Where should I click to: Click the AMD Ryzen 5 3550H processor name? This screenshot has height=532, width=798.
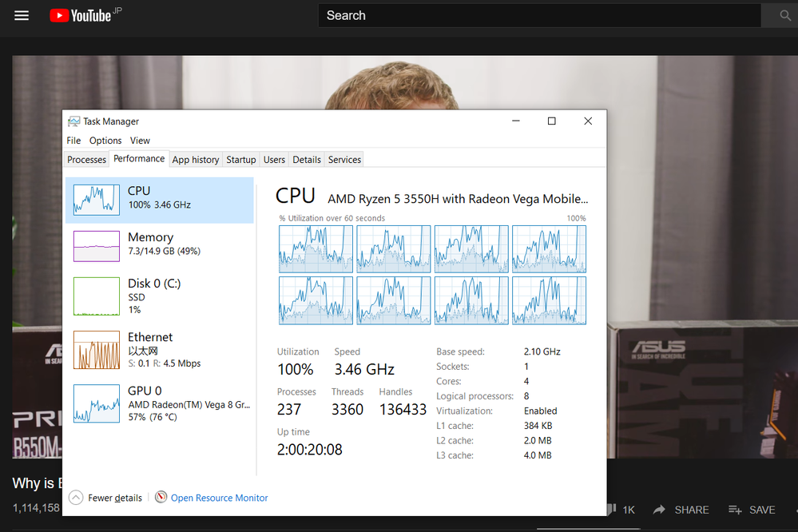pyautogui.click(x=458, y=199)
